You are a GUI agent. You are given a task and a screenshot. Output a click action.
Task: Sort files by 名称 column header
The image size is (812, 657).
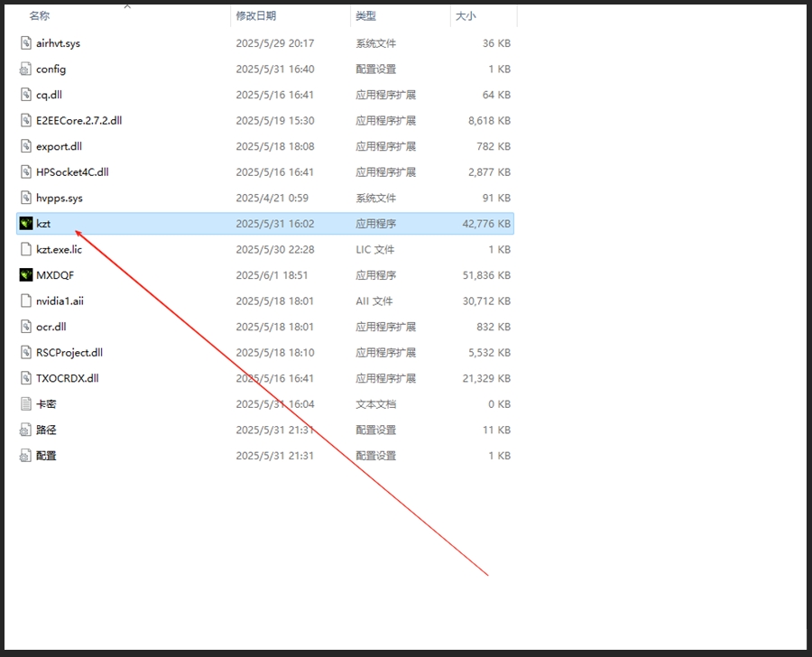(40, 16)
